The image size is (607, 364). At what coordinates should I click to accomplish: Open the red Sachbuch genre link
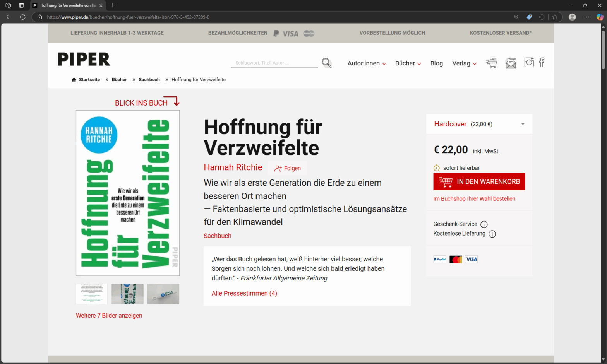click(218, 236)
